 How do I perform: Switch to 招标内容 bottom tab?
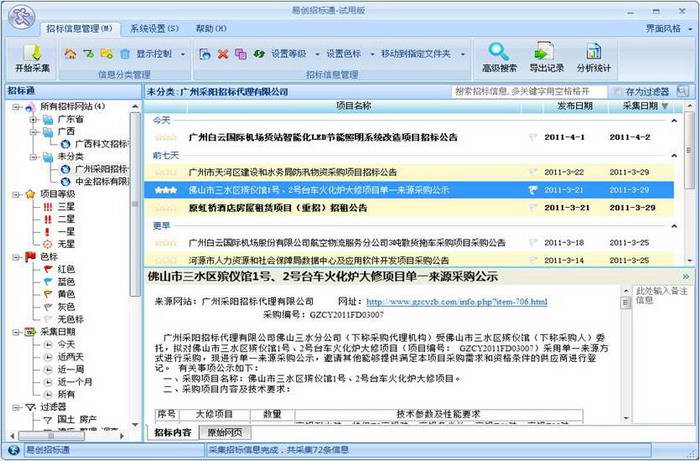(x=173, y=432)
